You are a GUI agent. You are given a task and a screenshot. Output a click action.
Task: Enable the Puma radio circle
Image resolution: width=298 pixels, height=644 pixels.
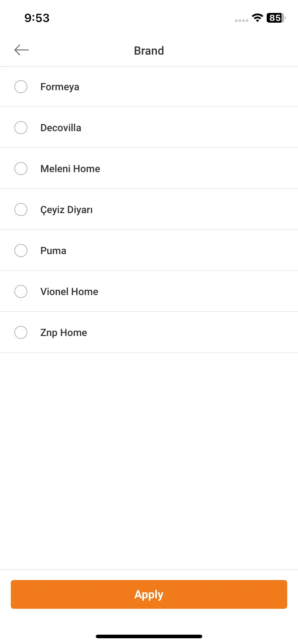(21, 250)
